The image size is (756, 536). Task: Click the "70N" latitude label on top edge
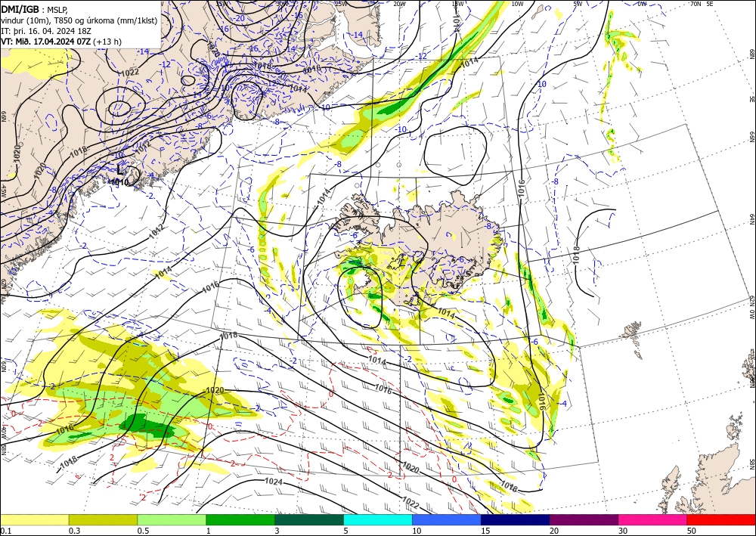point(696,4)
